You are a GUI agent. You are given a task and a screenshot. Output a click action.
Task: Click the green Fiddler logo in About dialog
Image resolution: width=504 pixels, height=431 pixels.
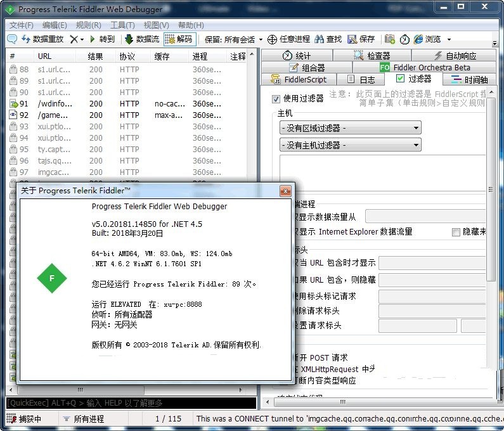coord(52,278)
